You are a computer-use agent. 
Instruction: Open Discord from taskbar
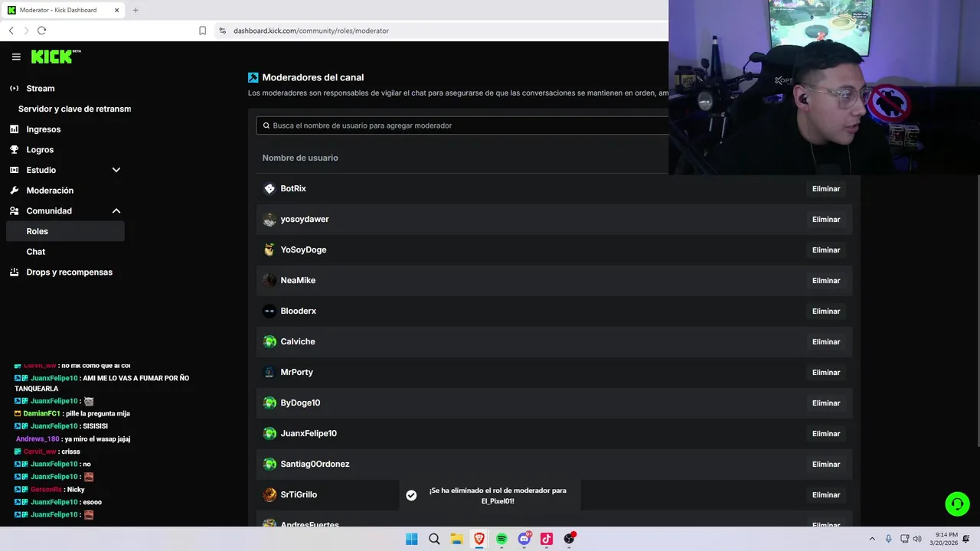tap(524, 539)
